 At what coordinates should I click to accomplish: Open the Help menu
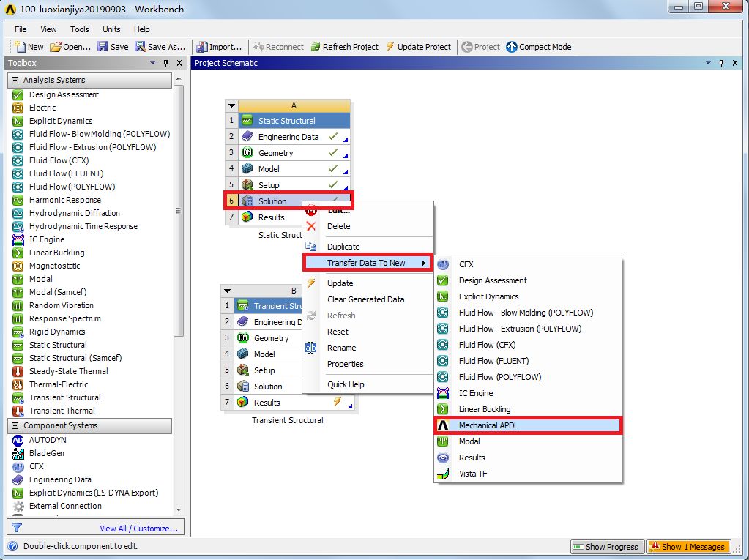click(141, 29)
